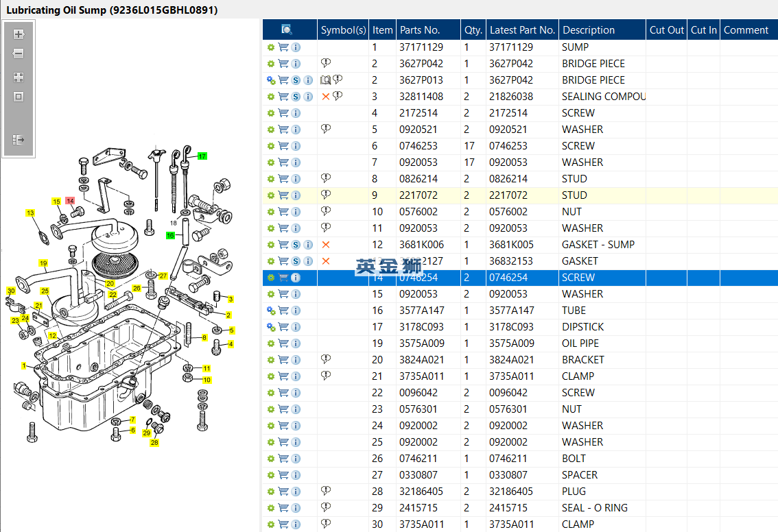
Task: Select red callout 14 on the diagram
Action: pos(70,201)
